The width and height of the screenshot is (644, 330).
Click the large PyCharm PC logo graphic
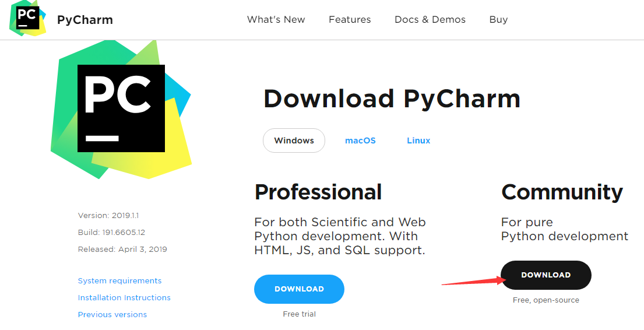coord(121,109)
